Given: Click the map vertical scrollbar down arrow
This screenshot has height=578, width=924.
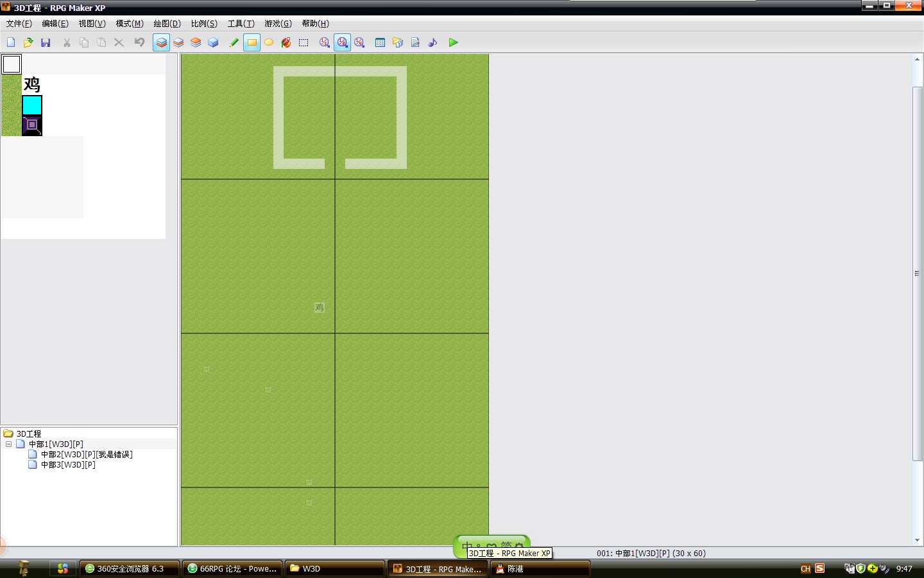Looking at the screenshot, I should [x=918, y=541].
